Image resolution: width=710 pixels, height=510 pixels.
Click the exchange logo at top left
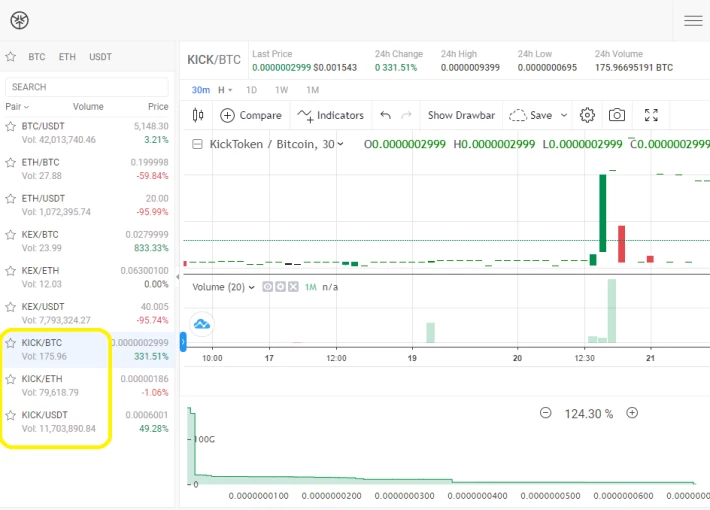pos(19,20)
